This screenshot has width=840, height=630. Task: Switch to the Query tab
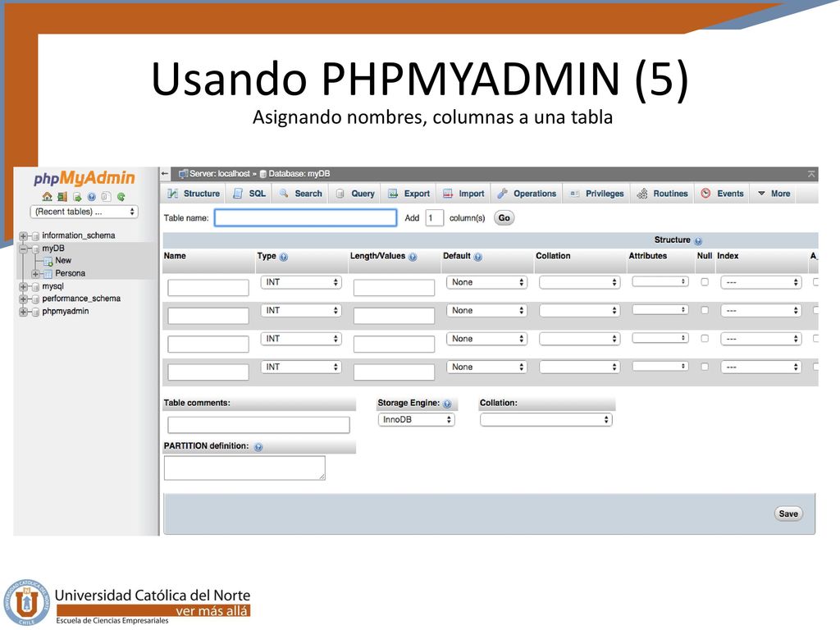click(x=355, y=194)
